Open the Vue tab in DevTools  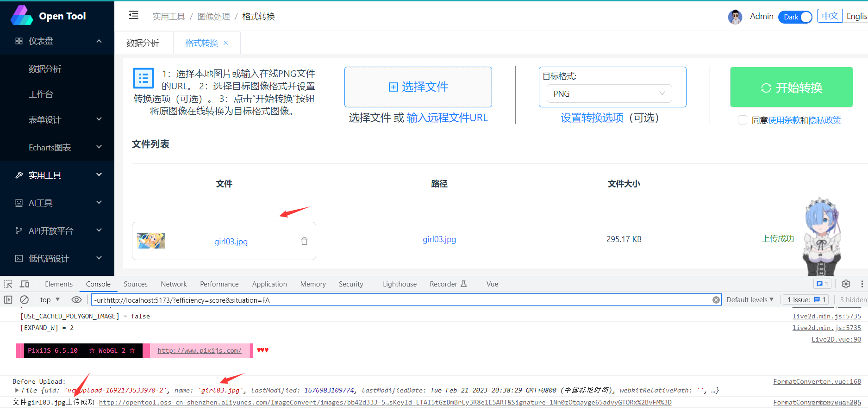coord(492,284)
